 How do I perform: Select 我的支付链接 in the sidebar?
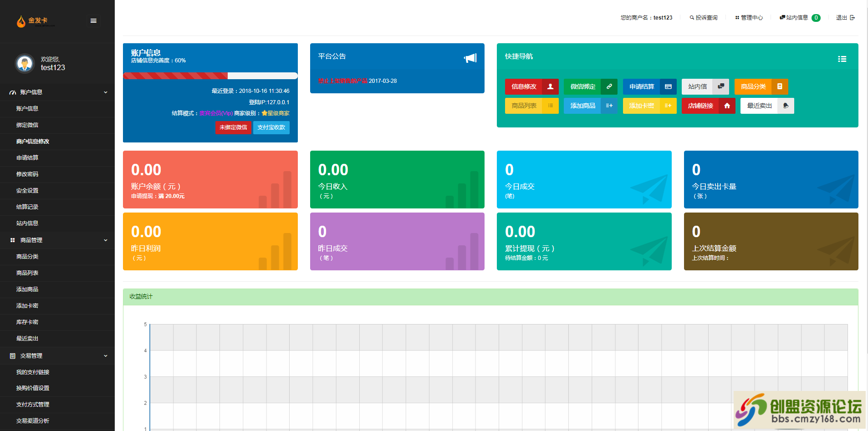point(57,372)
